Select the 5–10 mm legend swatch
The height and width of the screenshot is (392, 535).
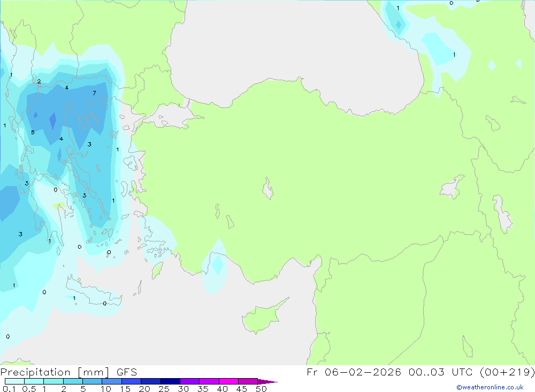[93, 381]
